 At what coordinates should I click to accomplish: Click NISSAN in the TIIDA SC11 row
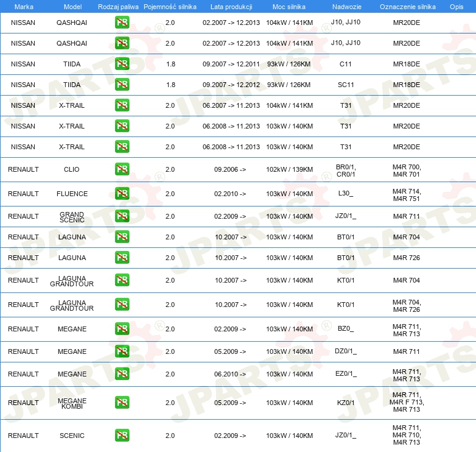coord(23,85)
